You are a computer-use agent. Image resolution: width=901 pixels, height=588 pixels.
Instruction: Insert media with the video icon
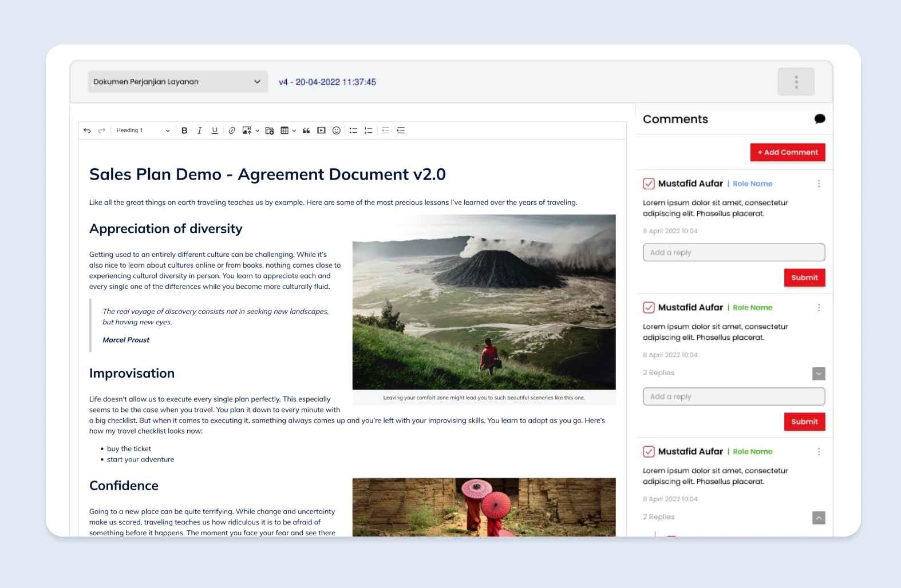point(321,130)
